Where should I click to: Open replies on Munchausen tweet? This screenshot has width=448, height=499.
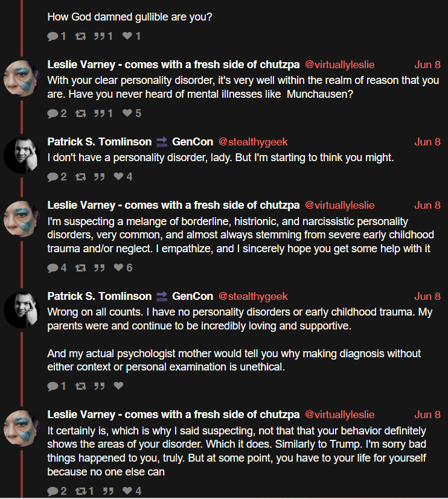click(57, 113)
